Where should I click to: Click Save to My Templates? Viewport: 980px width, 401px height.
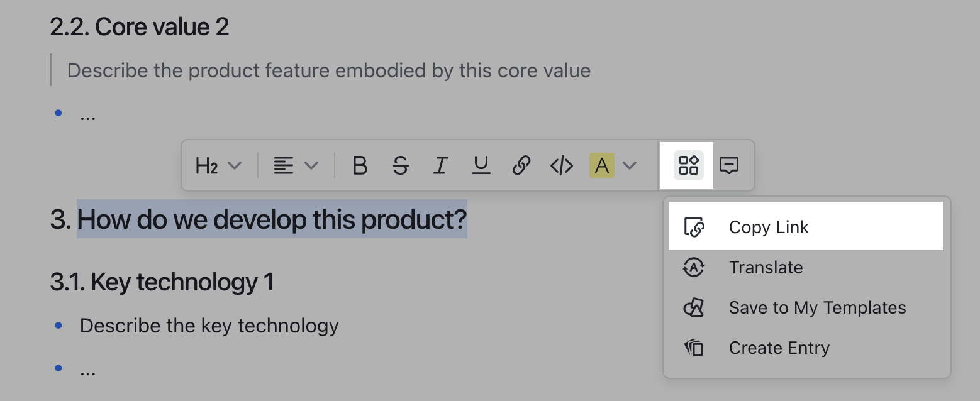[x=816, y=307]
